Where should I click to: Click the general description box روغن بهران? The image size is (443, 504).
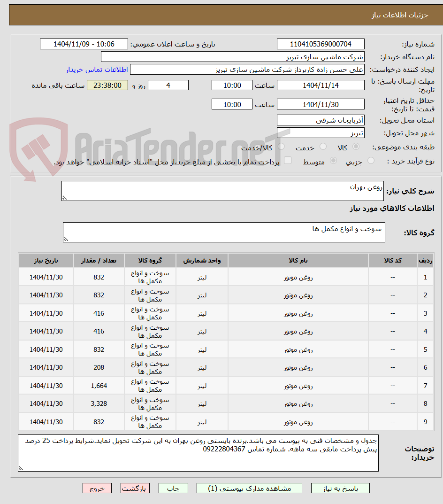(222, 191)
